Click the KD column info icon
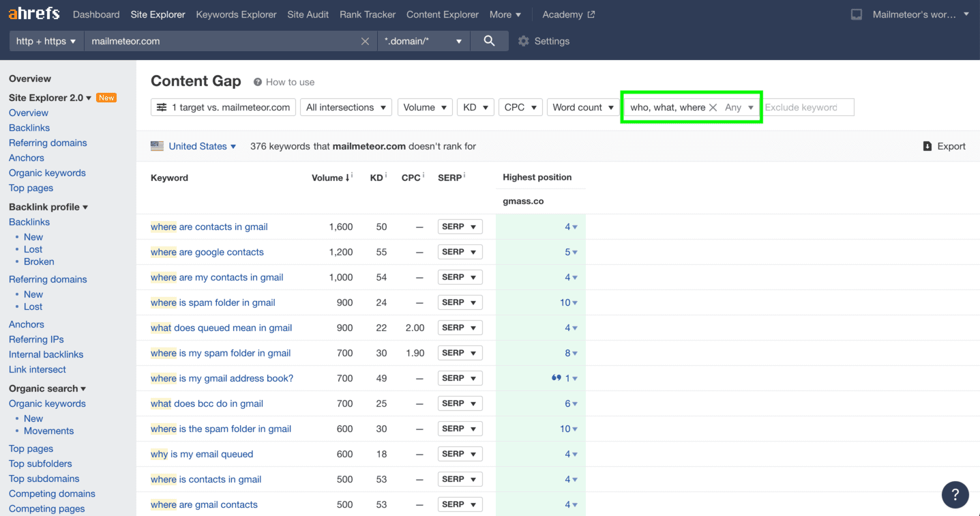The width and height of the screenshot is (980, 516). [x=386, y=176]
